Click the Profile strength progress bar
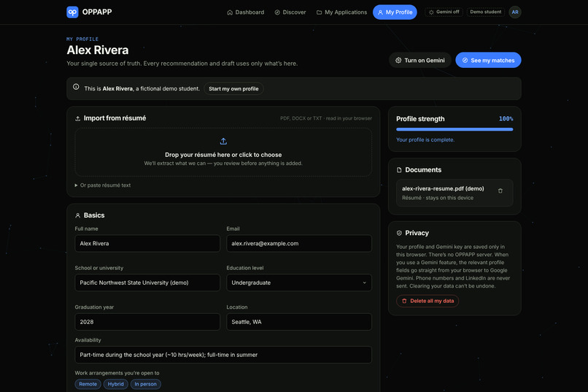 (x=454, y=129)
